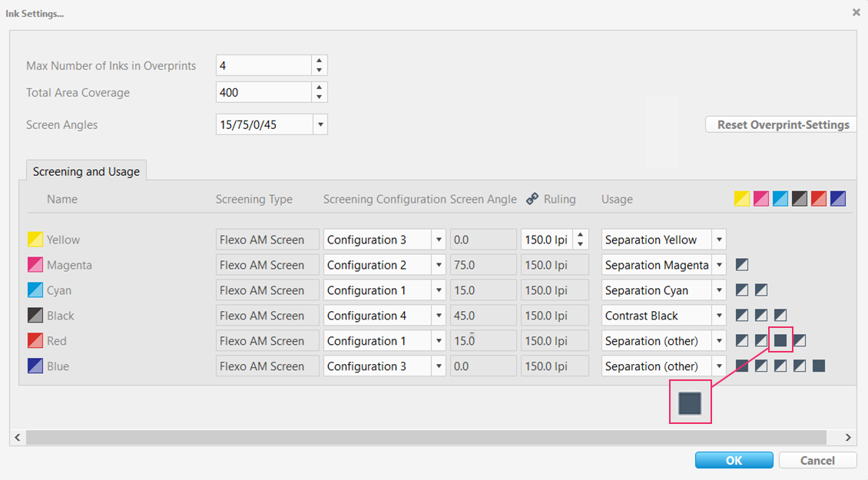Viewport: 868px width, 480px height.
Task: Click the Magenta swatch in the overprint header
Action: pyautogui.click(x=761, y=199)
